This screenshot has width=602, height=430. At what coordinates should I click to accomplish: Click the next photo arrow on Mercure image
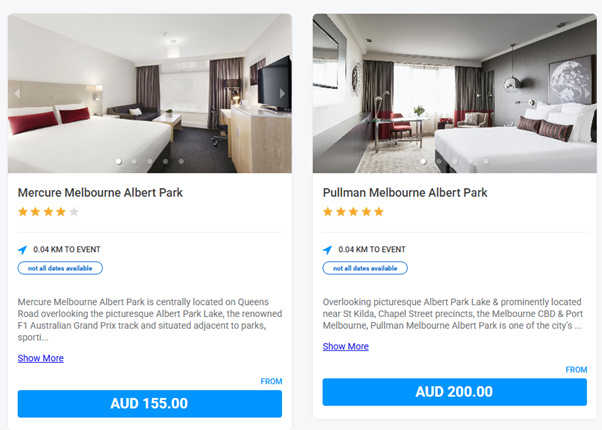pos(282,94)
